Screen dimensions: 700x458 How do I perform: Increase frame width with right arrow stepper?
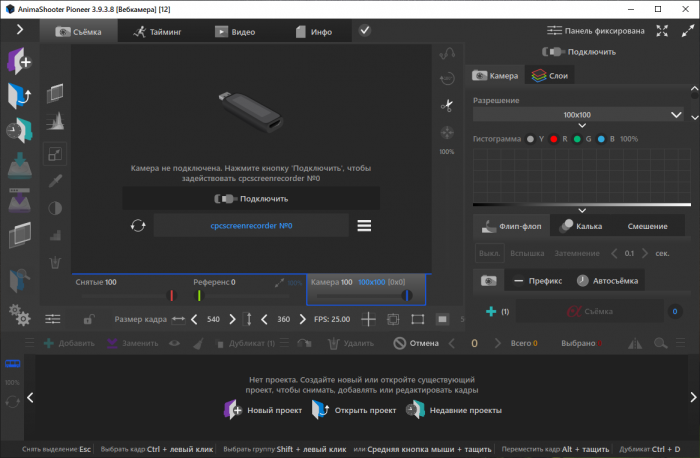tap(232, 319)
